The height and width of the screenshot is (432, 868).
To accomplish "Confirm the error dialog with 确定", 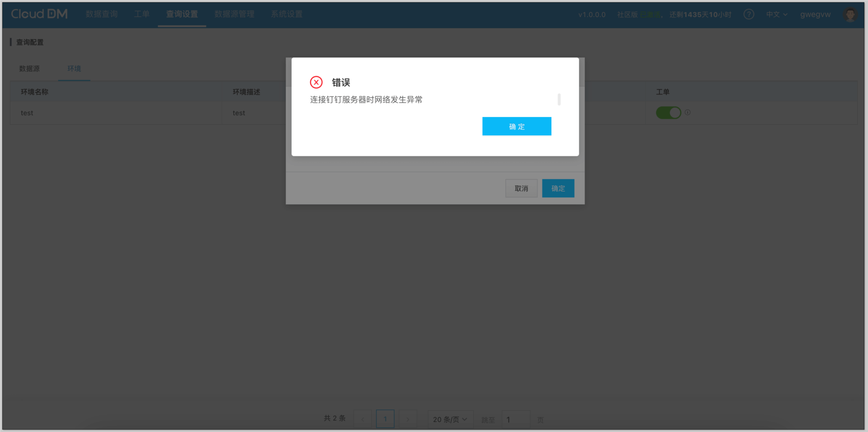I will click(516, 126).
